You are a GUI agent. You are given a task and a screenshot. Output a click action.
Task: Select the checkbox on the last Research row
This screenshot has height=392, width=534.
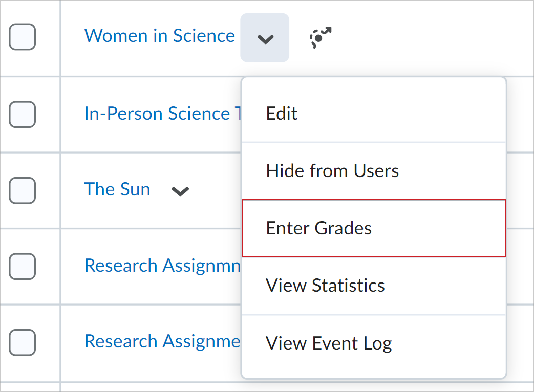[x=22, y=342]
